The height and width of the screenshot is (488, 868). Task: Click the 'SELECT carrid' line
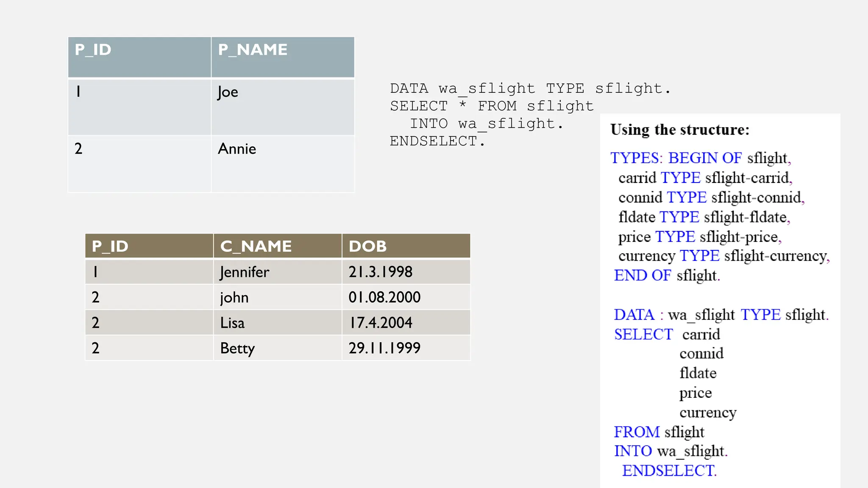point(667,334)
